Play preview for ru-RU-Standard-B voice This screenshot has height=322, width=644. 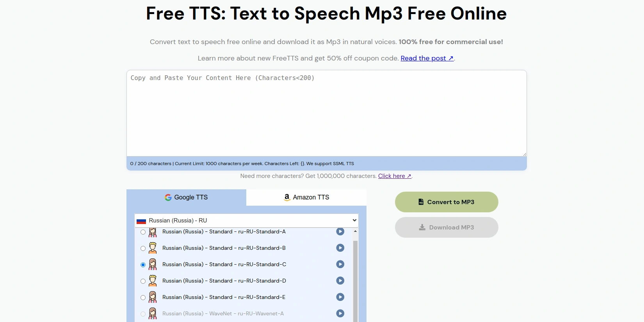coord(340,248)
